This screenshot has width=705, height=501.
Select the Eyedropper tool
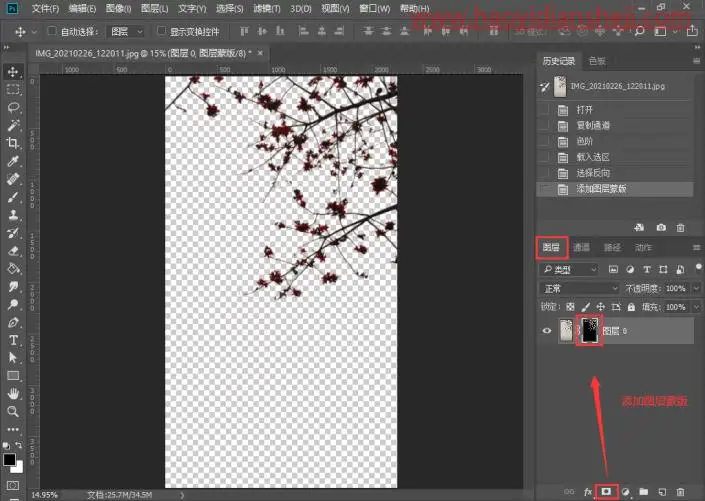coord(13,161)
